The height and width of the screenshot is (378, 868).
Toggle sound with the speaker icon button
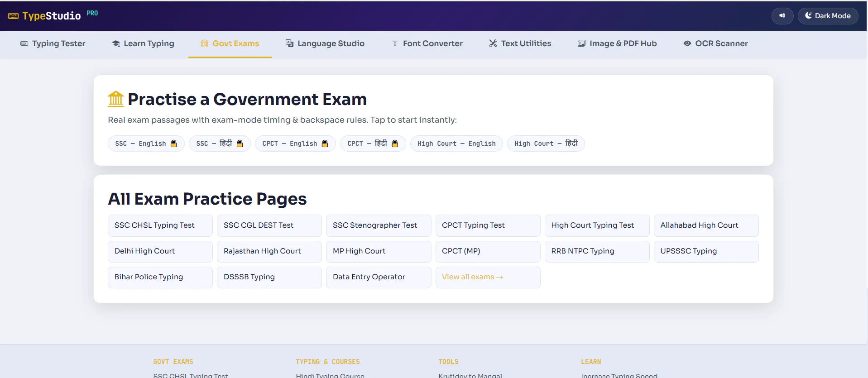coord(782,16)
